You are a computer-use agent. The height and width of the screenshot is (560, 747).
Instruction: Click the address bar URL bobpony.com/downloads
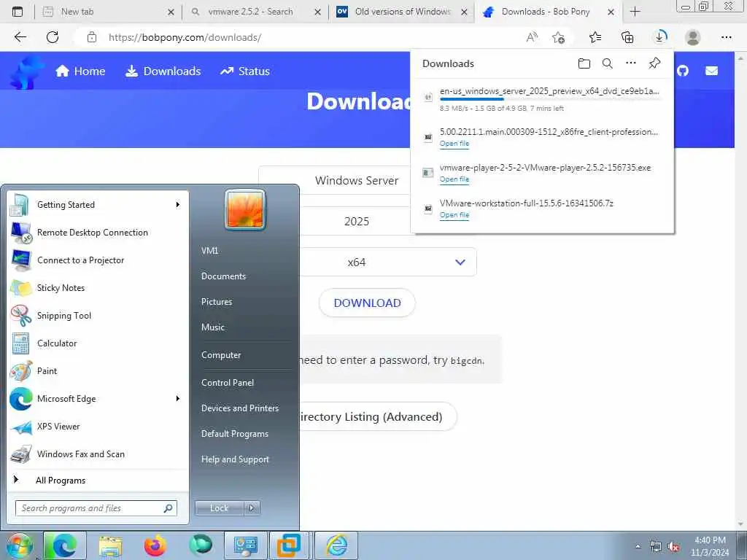[x=185, y=37]
